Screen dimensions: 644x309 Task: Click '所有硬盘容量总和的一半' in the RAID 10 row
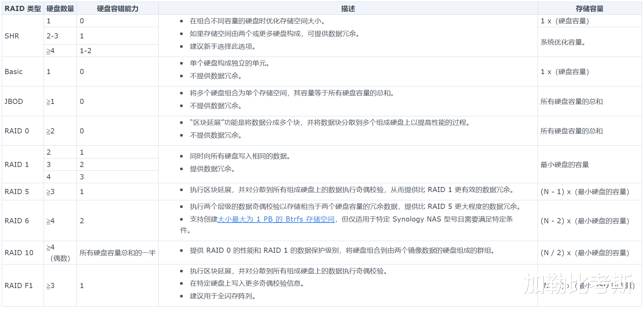pos(117,253)
